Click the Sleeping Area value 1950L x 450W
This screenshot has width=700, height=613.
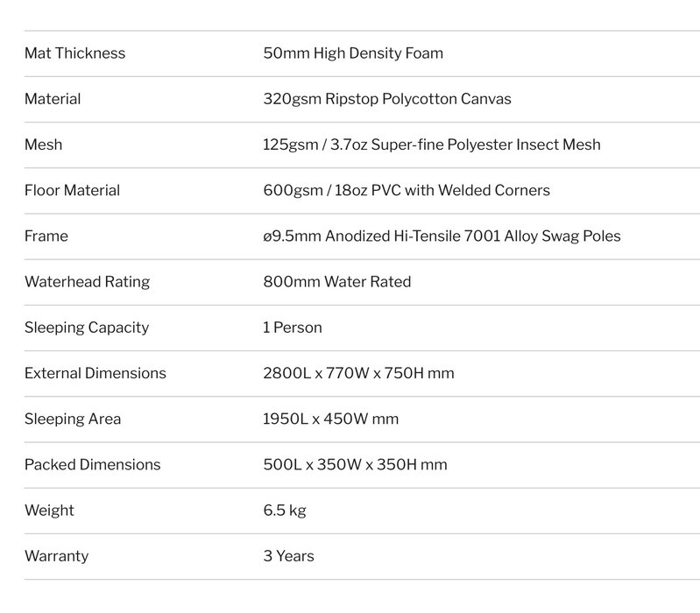pyautogui.click(x=331, y=419)
